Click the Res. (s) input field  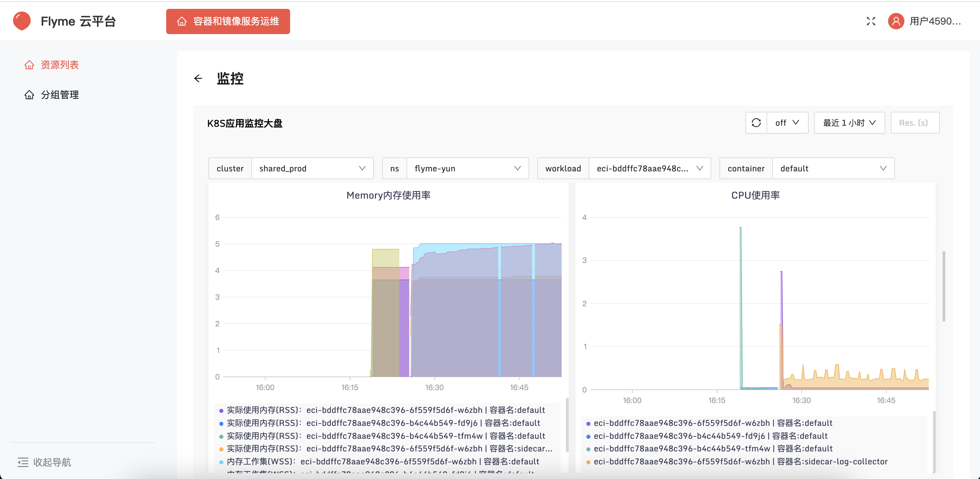click(x=915, y=123)
